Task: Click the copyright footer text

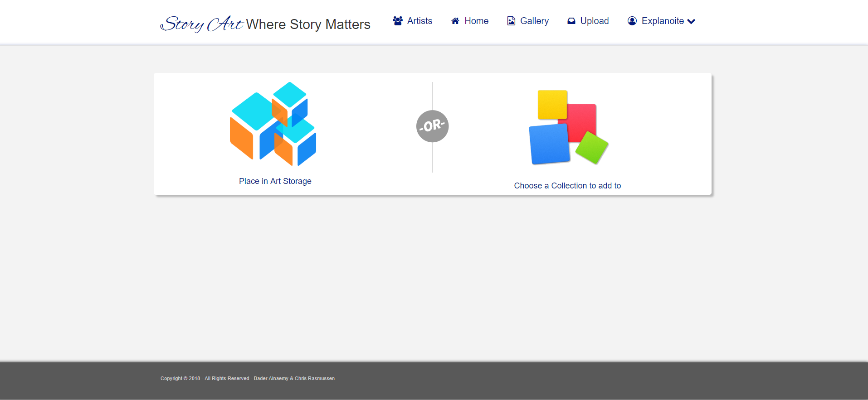Action: click(247, 378)
